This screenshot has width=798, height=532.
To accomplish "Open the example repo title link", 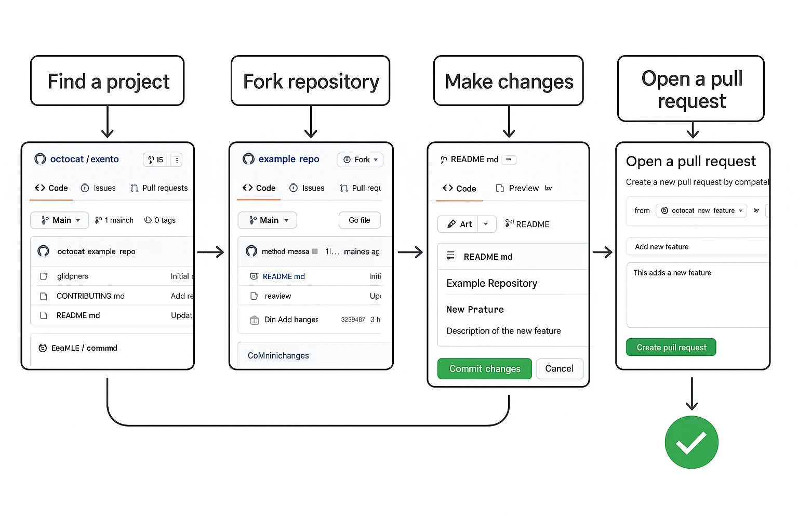I will (x=289, y=159).
